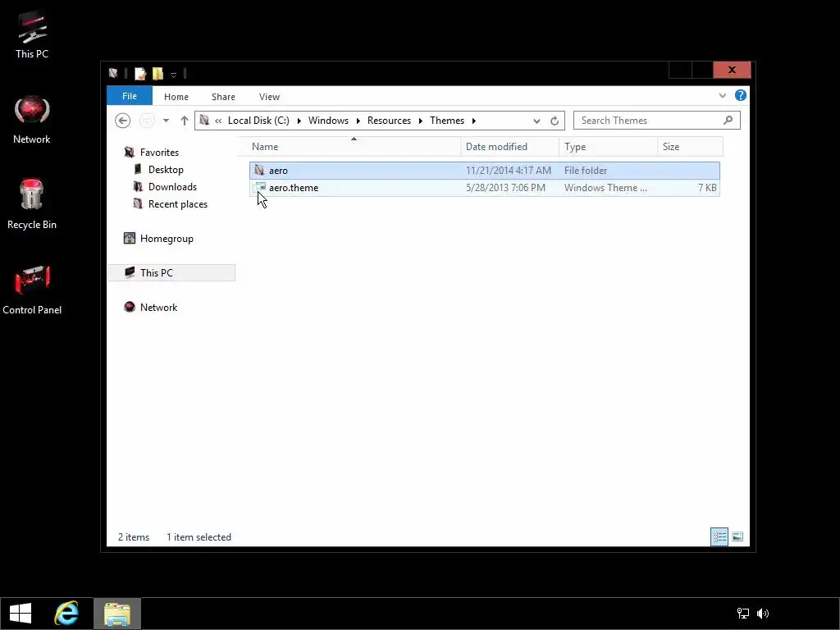Open Control Panel desktop icon
Screen dimensions: 840x630
[32, 290]
